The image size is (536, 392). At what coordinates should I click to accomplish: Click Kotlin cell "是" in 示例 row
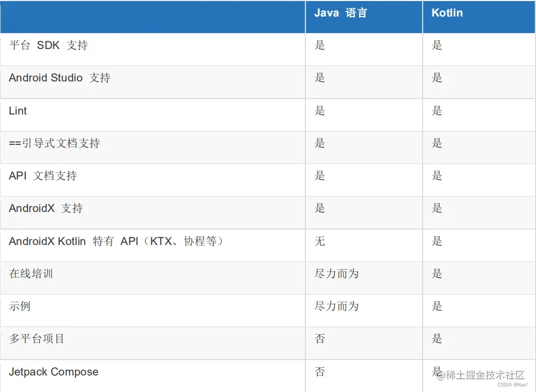(x=437, y=306)
